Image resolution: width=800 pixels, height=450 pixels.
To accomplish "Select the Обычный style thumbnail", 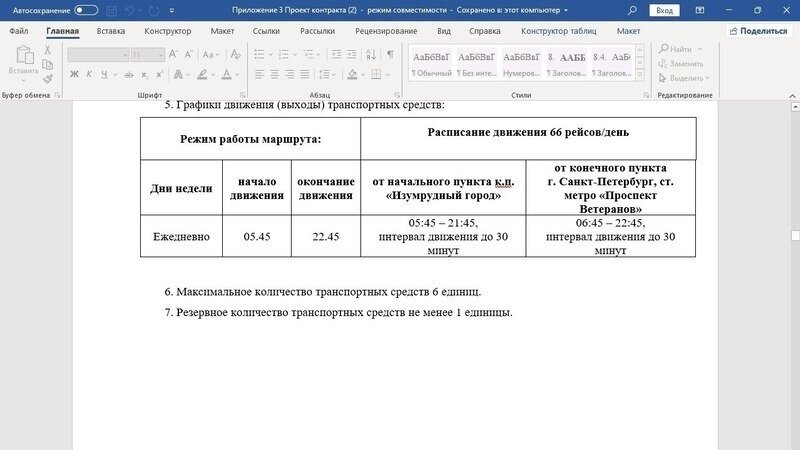I will click(432, 64).
